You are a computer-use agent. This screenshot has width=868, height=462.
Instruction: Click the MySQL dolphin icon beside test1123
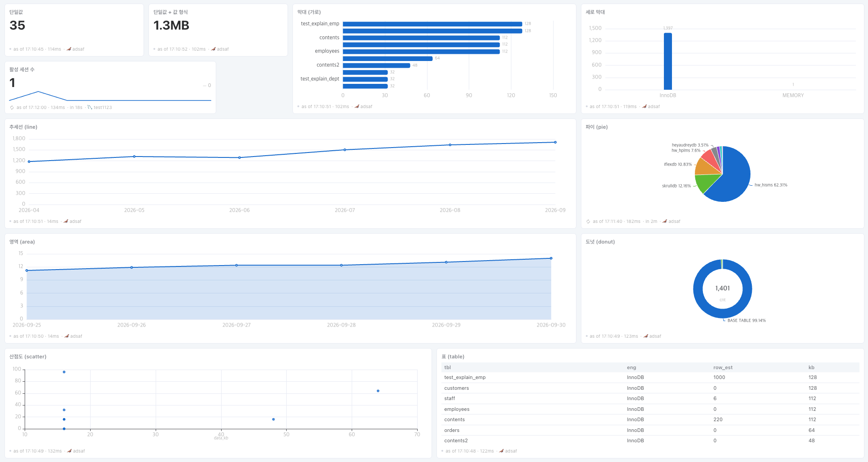[x=90, y=108]
